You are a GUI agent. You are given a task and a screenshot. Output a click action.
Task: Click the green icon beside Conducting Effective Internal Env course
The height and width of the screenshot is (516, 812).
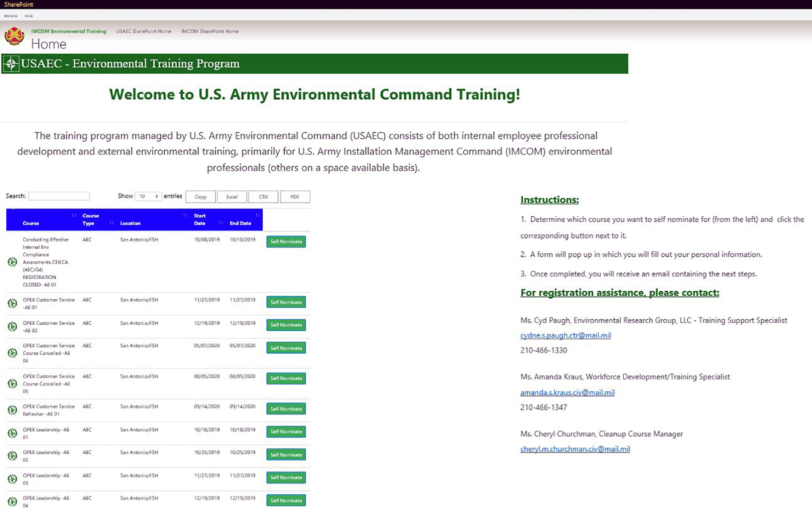pyautogui.click(x=12, y=262)
